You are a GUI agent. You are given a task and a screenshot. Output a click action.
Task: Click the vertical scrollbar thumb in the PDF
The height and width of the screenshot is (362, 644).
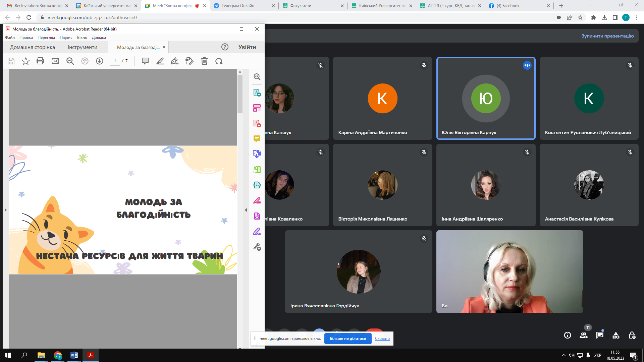tap(240, 94)
